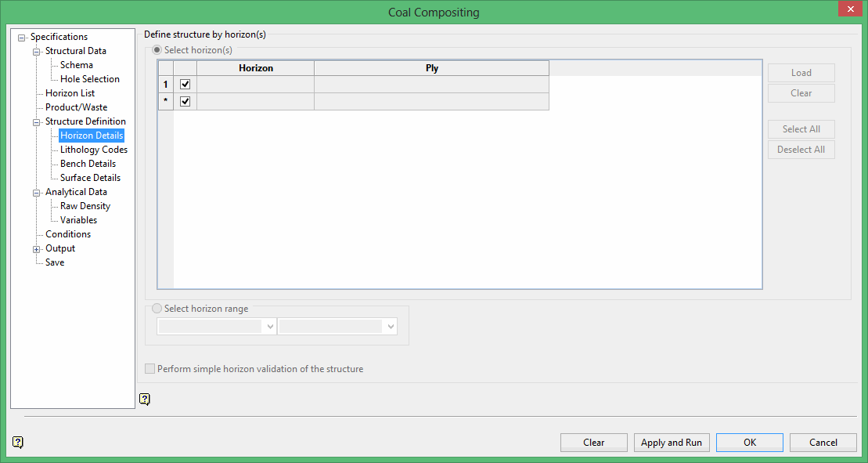Toggle the checkbox in horizon row 1
Viewport: 868px width, 463px height.
(x=185, y=85)
